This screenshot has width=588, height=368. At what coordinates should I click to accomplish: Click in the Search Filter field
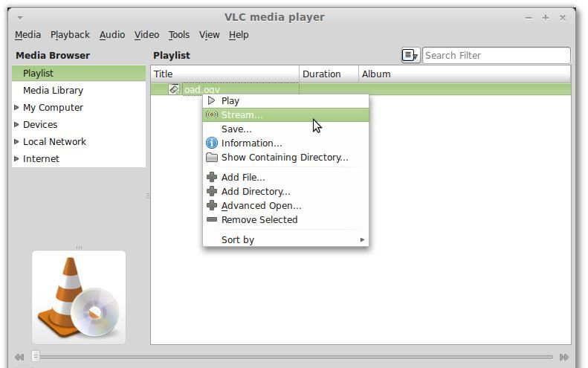click(x=497, y=56)
